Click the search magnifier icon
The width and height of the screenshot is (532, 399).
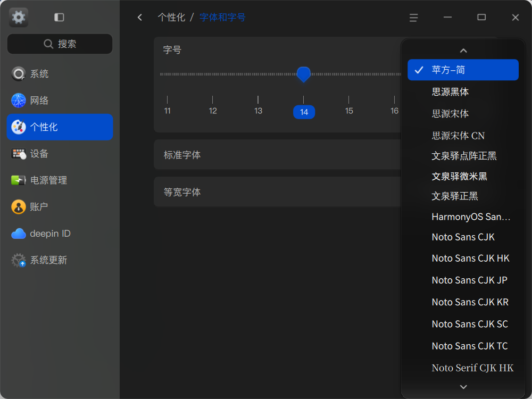[x=48, y=44]
